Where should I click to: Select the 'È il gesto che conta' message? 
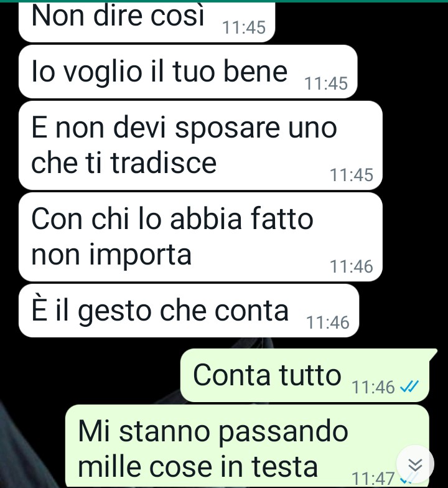pos(189,311)
